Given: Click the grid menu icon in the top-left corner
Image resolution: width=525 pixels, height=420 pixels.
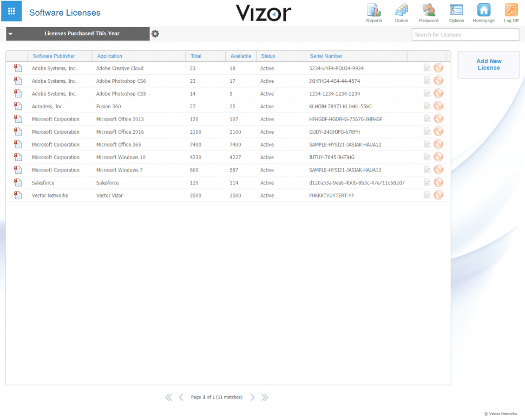Looking at the screenshot, I should click(11, 11).
